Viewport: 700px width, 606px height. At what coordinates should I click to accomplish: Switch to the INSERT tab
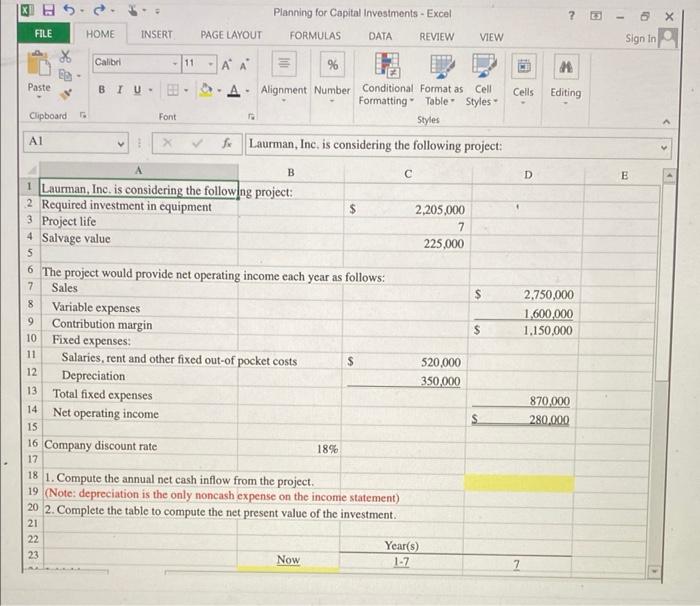click(156, 34)
